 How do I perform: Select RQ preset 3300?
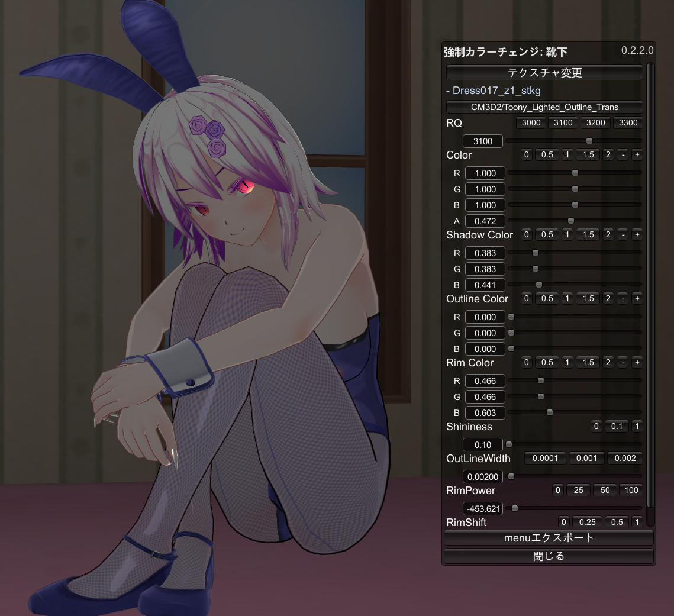(628, 122)
